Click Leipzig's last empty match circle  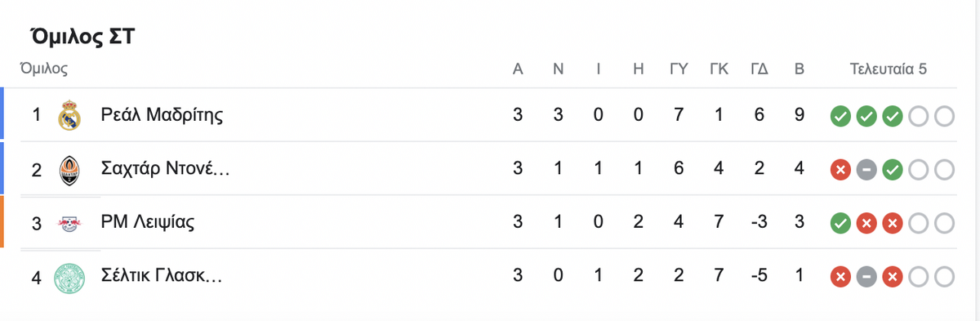click(944, 223)
